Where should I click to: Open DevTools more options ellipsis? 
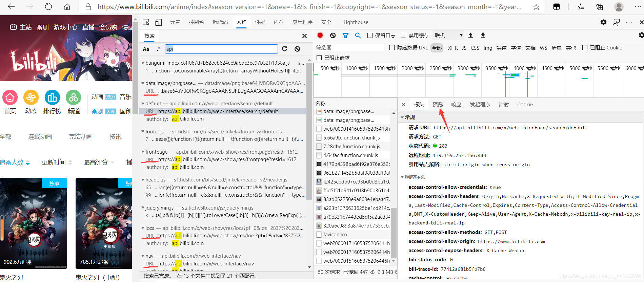click(629, 22)
